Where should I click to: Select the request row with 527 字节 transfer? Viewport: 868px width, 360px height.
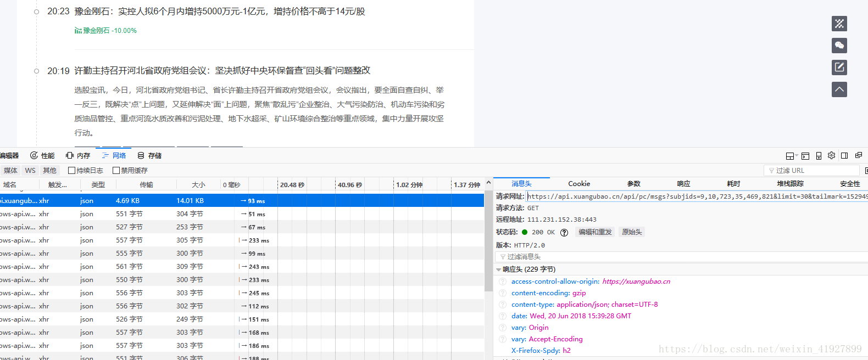[242, 227]
